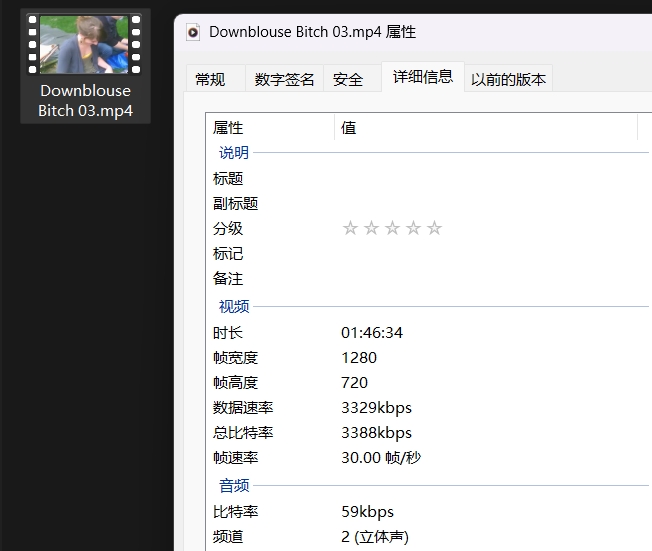The height and width of the screenshot is (551, 652).
Task: Set the rating to one star
Action: coord(350,228)
